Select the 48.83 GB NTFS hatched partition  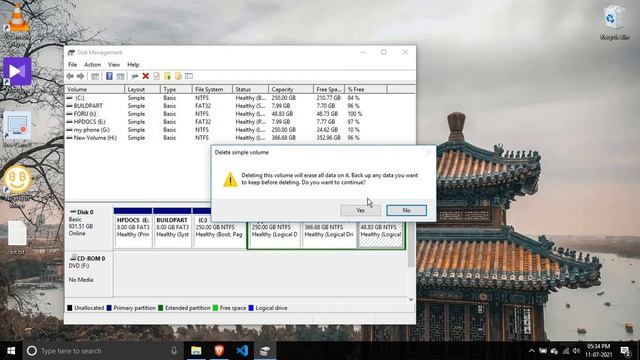[x=380, y=235]
